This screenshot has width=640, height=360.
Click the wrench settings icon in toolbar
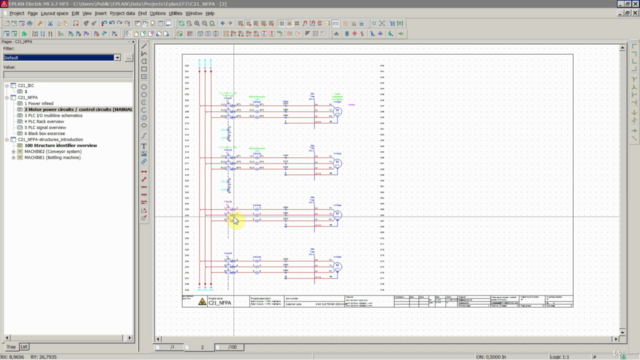[x=40, y=24]
